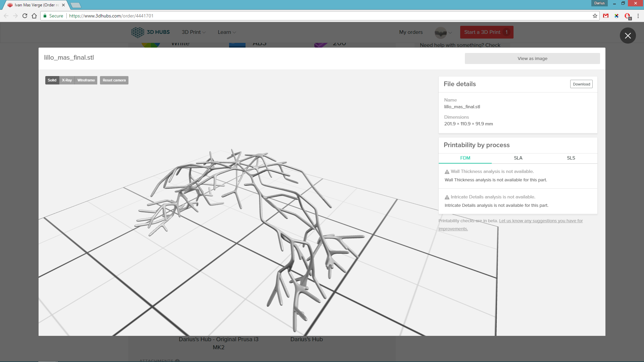Image resolution: width=644 pixels, height=362 pixels.
Task: Click the View as image button
Action: pos(532,58)
